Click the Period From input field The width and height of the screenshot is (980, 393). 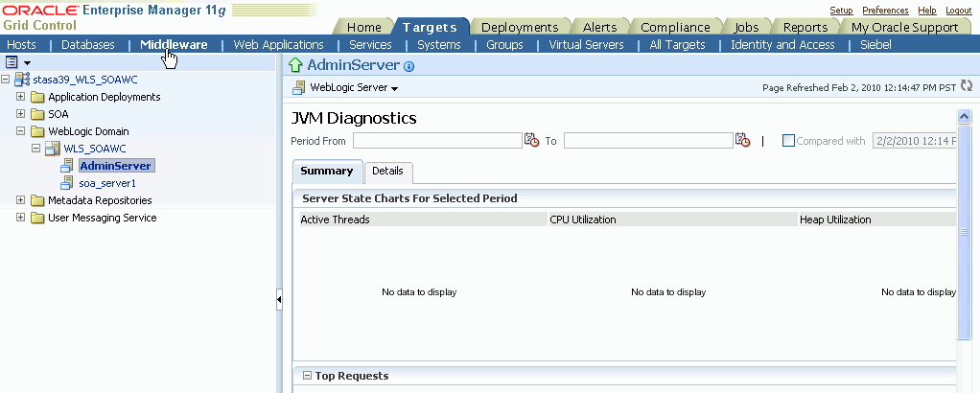(437, 141)
